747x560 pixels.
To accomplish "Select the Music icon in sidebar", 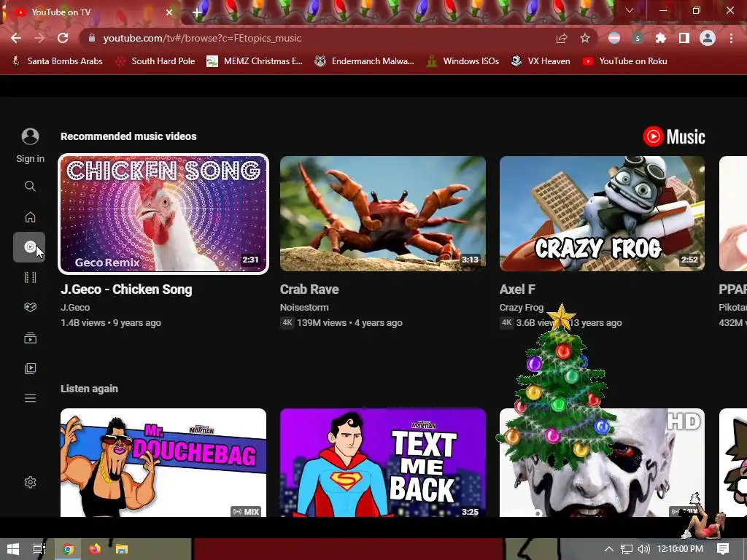I will point(29,246).
